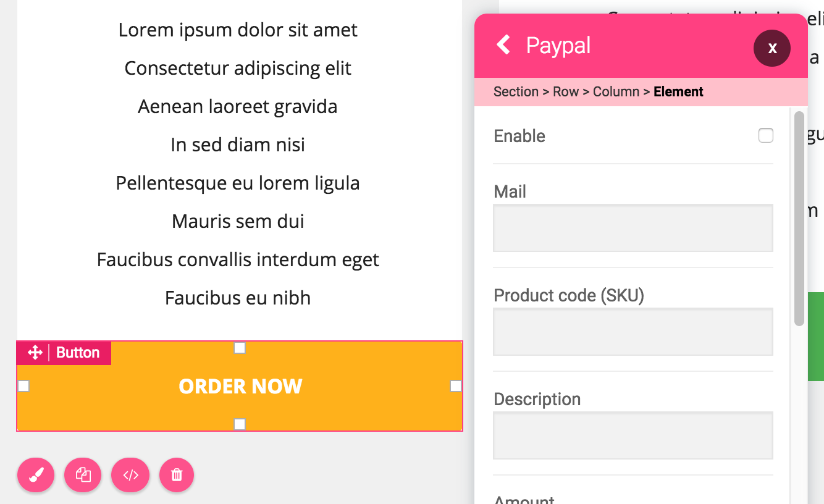Go back using Paypal panel arrow

click(504, 45)
